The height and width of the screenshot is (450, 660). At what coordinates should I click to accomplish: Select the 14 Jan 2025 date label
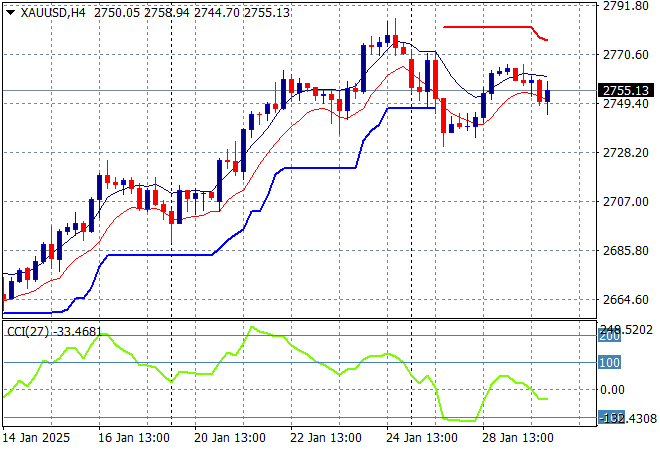(x=36, y=438)
